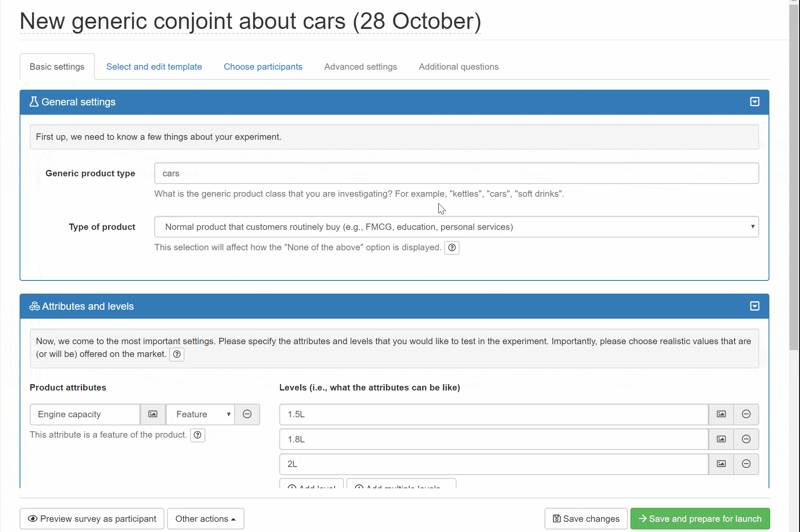Viewport: 800px width, 532px height.
Task: Open the Type of product dropdown
Action: click(x=456, y=227)
